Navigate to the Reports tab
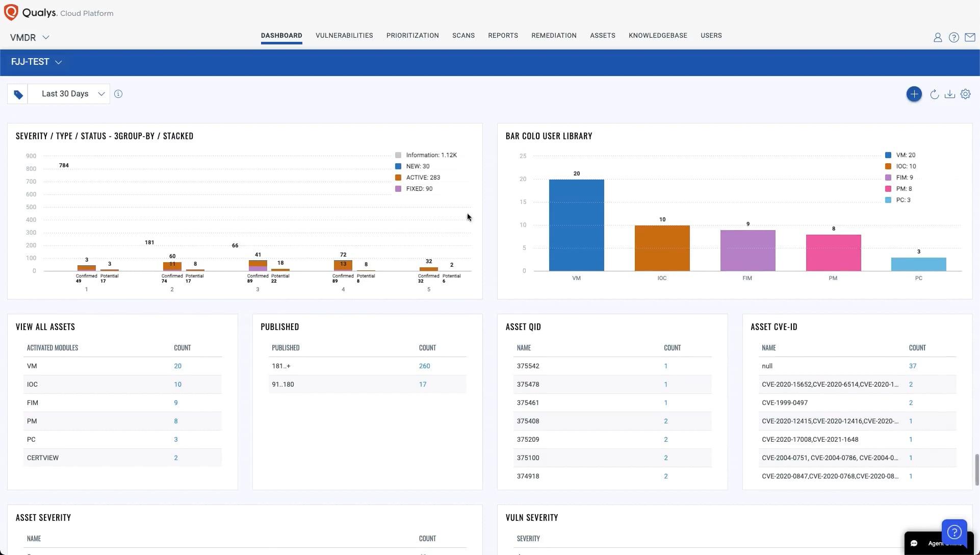This screenshot has width=980, height=555. click(x=503, y=36)
